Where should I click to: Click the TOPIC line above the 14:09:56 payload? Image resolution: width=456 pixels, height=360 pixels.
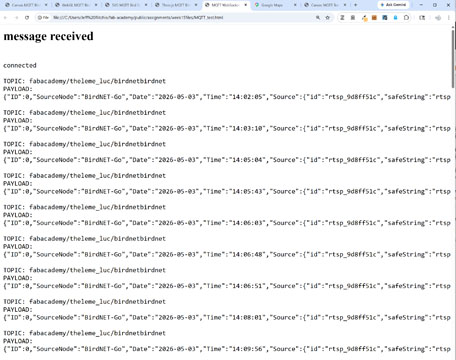[x=84, y=333]
